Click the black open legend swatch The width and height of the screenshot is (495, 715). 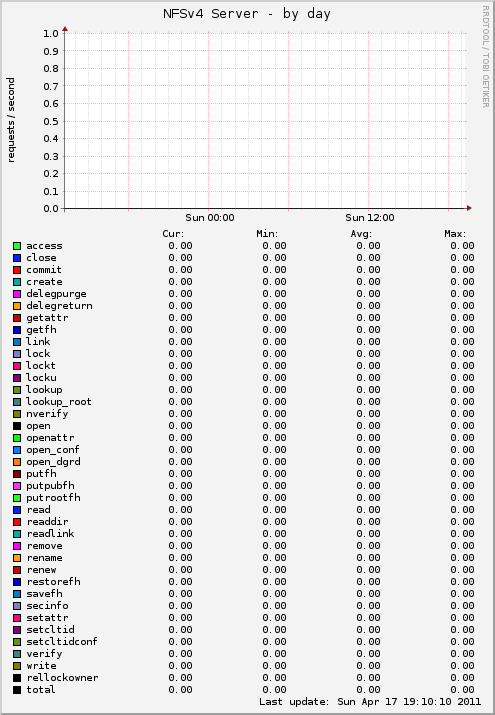(x=17, y=426)
